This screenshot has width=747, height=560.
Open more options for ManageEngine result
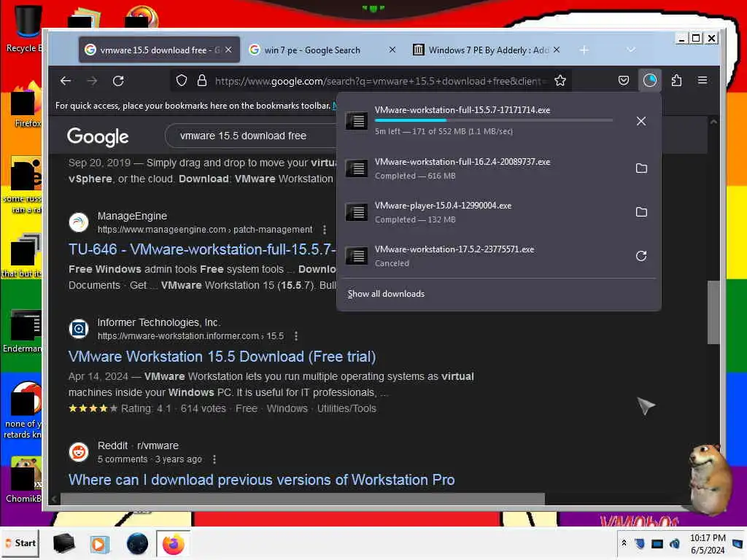(325, 230)
